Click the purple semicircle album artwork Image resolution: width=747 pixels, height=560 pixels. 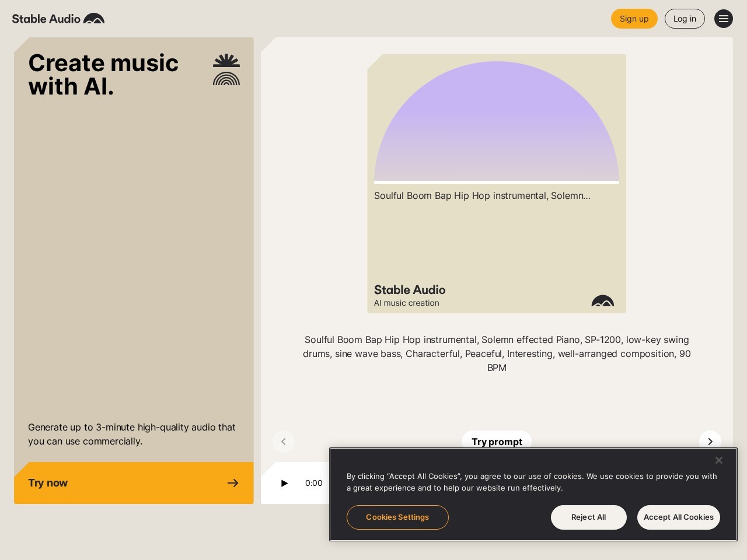[497, 123]
